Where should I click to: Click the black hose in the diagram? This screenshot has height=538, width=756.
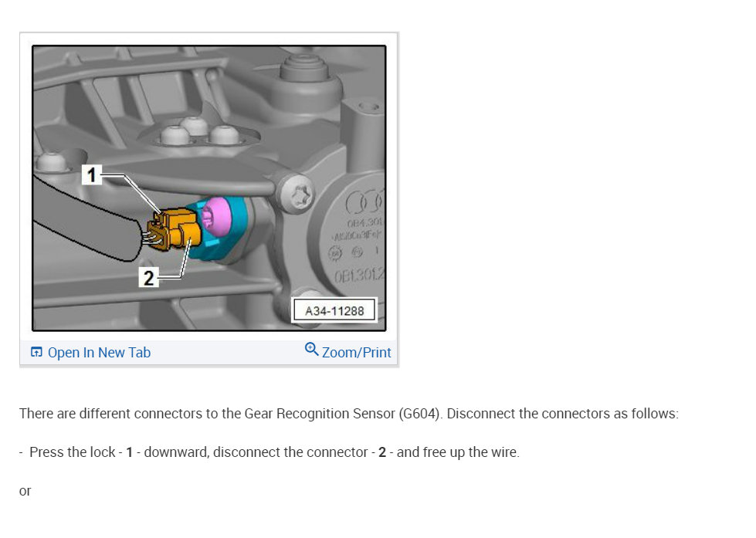pos(86,218)
